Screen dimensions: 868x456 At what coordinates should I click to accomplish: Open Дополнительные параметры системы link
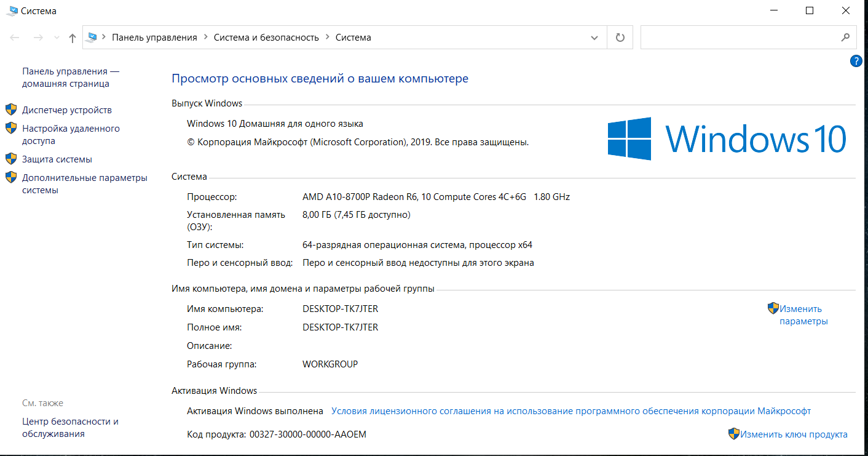pyautogui.click(x=85, y=184)
